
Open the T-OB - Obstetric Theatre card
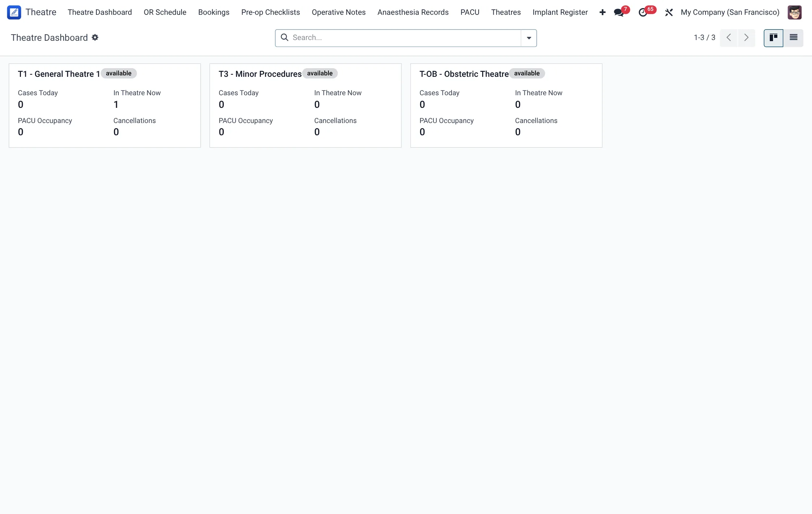[506, 105]
